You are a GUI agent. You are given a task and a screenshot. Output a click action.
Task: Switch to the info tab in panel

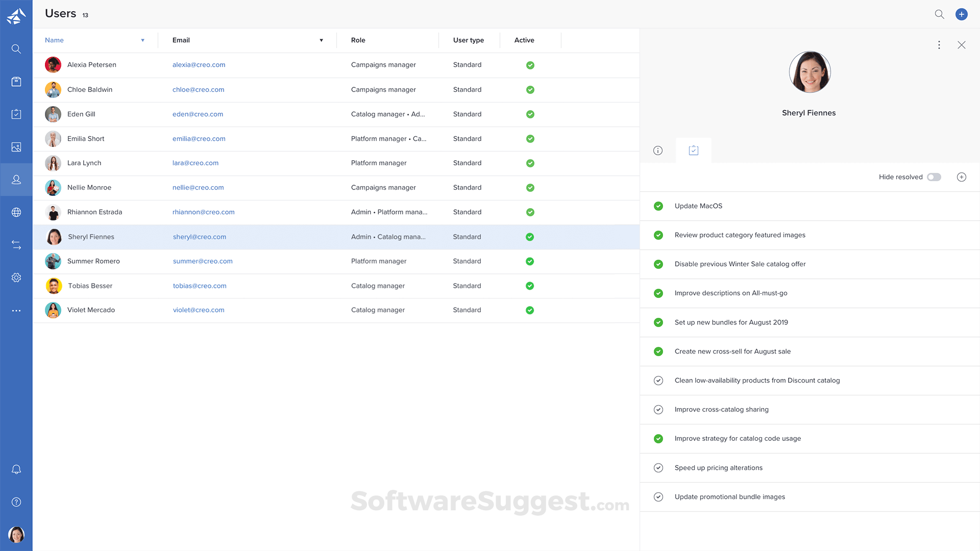pyautogui.click(x=658, y=151)
